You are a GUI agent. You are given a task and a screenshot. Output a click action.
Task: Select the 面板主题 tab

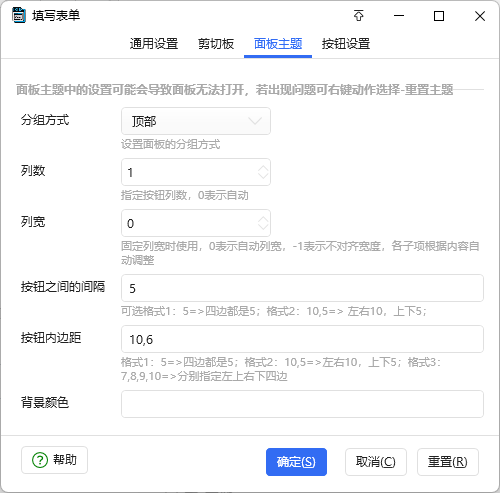pyautogui.click(x=278, y=44)
